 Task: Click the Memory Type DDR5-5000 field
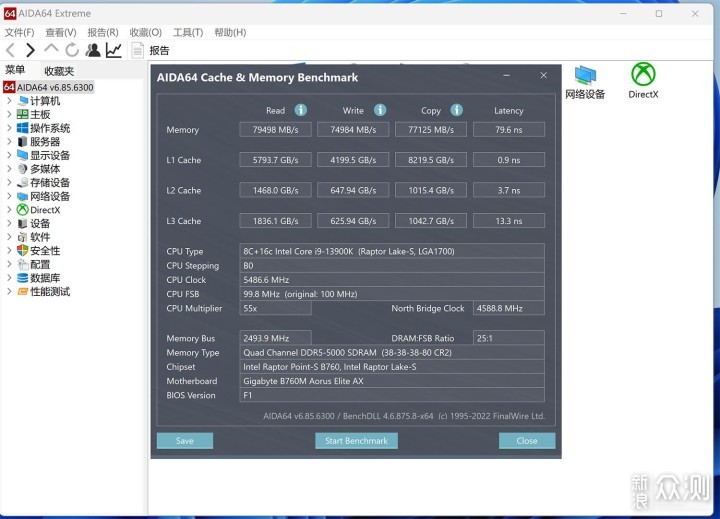[x=392, y=352]
